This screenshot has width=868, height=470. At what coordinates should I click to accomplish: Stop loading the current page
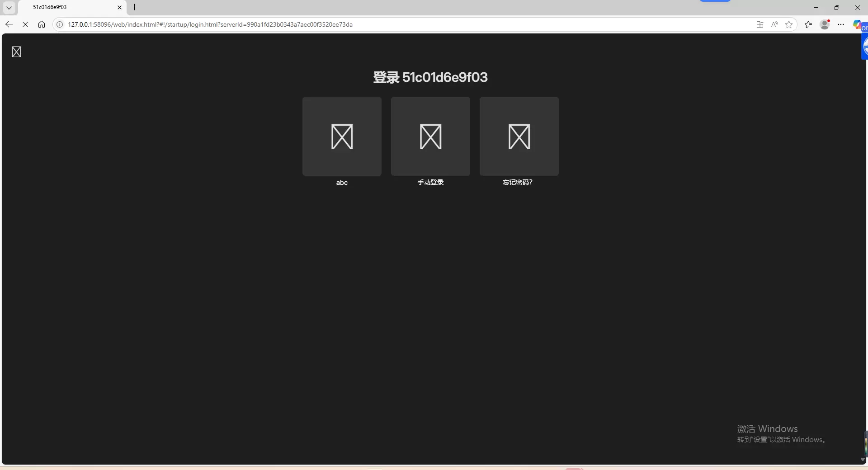tap(25, 24)
